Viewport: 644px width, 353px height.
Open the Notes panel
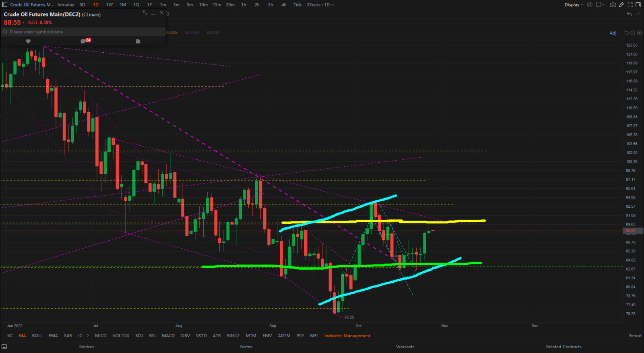[x=246, y=347]
